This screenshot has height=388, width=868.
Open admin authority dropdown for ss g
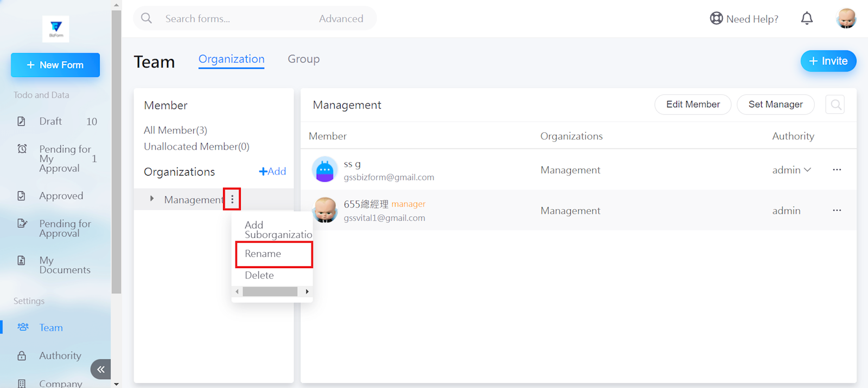pos(792,170)
